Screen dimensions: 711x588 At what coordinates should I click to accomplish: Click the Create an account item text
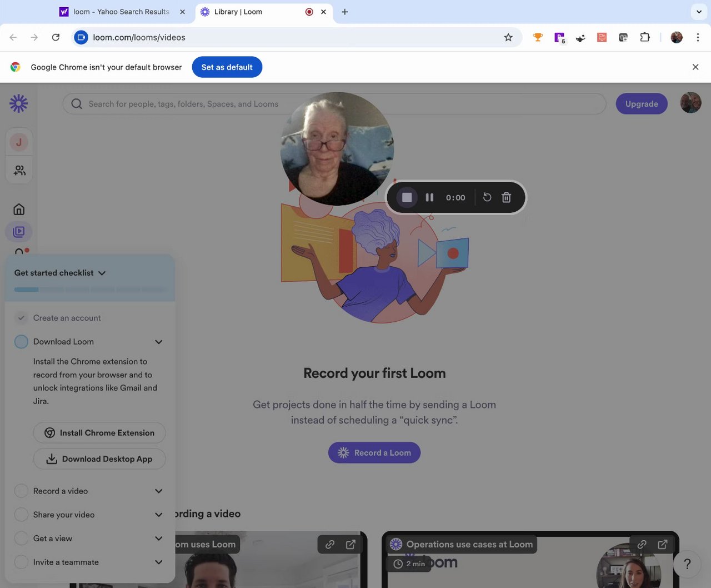[67, 318]
